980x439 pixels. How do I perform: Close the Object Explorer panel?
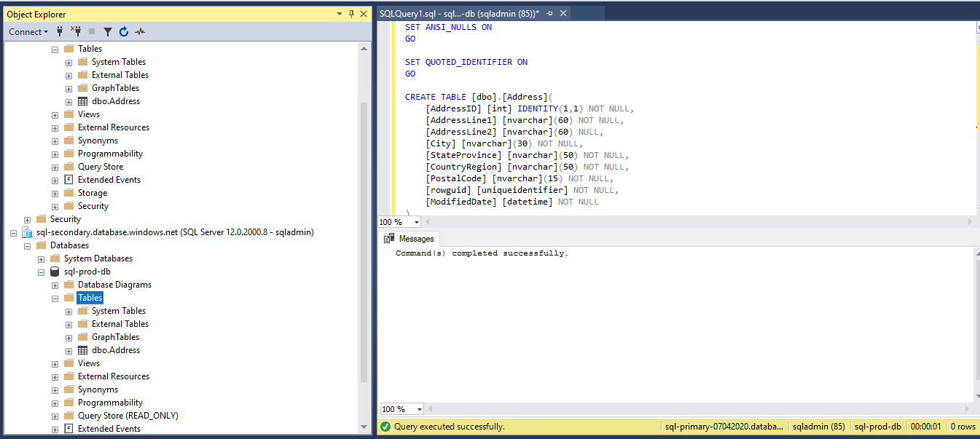pyautogui.click(x=363, y=14)
